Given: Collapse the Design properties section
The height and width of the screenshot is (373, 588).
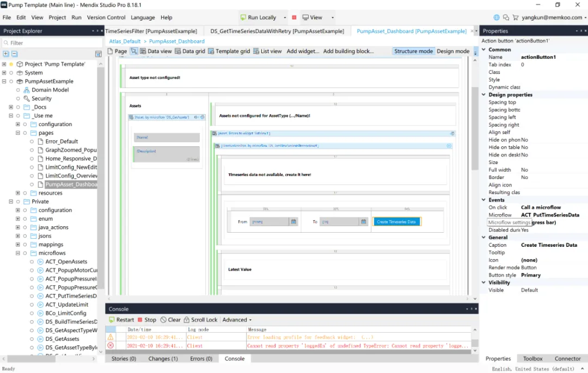Looking at the screenshot, I should tap(484, 95).
